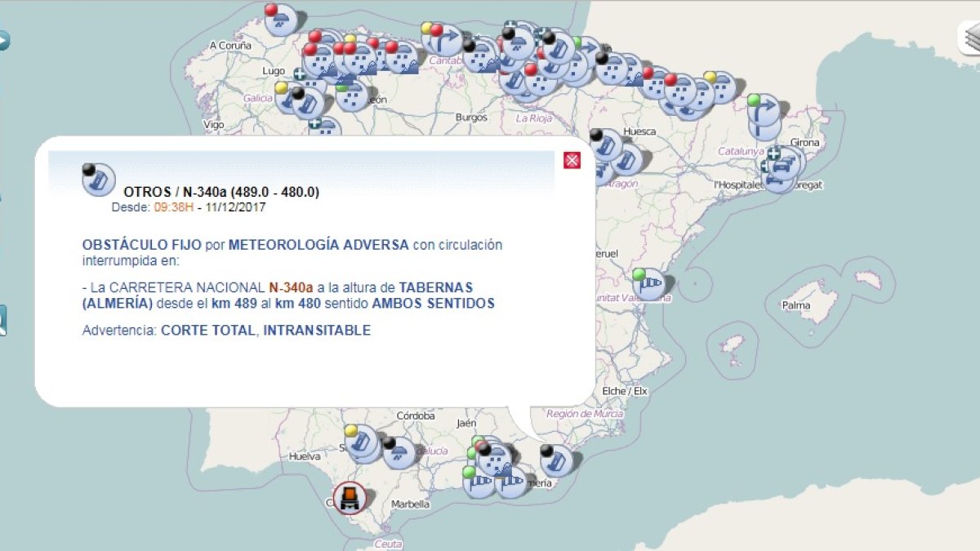Click the incident type icon in popup header
This screenshot has height=551, width=980.
[99, 180]
